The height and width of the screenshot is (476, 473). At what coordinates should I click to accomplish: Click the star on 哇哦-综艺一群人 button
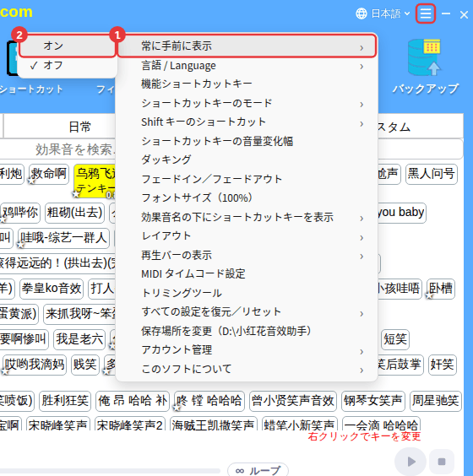click(x=20, y=245)
